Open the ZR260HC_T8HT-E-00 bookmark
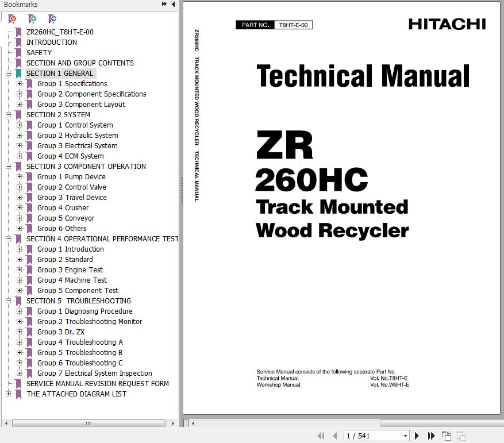The image size is (504, 443). pos(60,32)
